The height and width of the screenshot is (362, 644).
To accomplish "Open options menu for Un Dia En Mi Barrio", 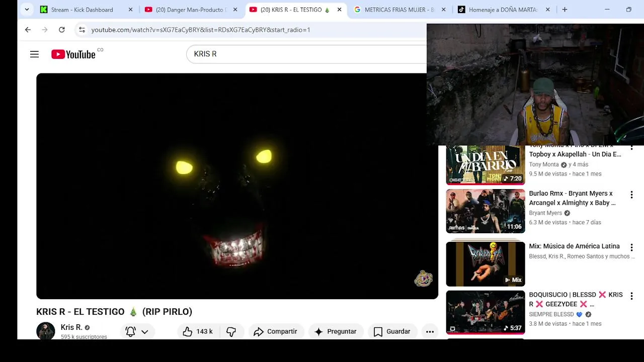I will click(x=631, y=148).
